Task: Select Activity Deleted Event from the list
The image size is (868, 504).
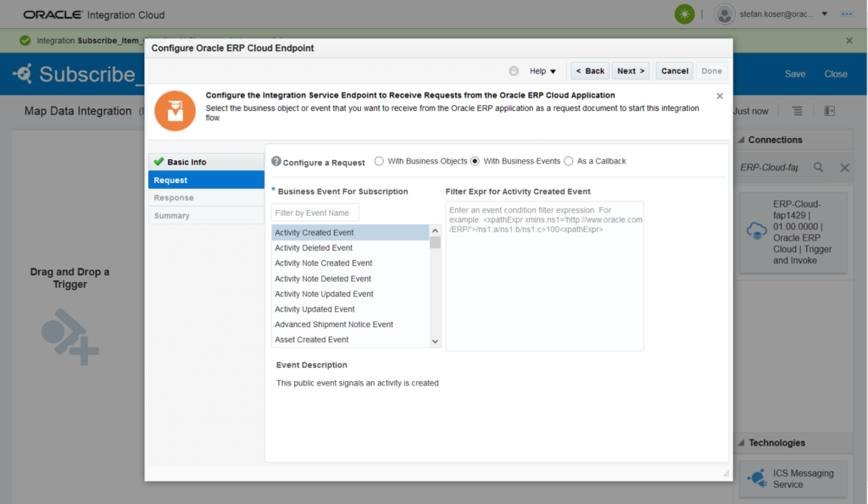Action: pyautogui.click(x=321, y=247)
